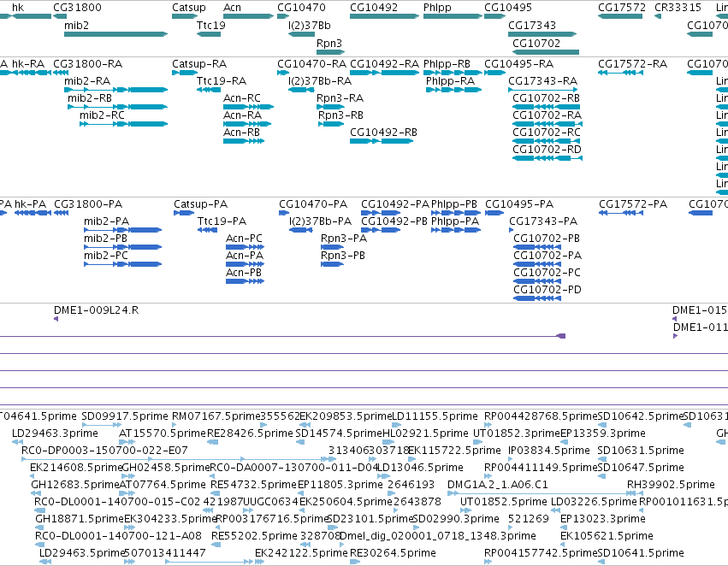Select EST SD10641.5prime
The height and width of the screenshot is (566, 728).
click(641, 553)
